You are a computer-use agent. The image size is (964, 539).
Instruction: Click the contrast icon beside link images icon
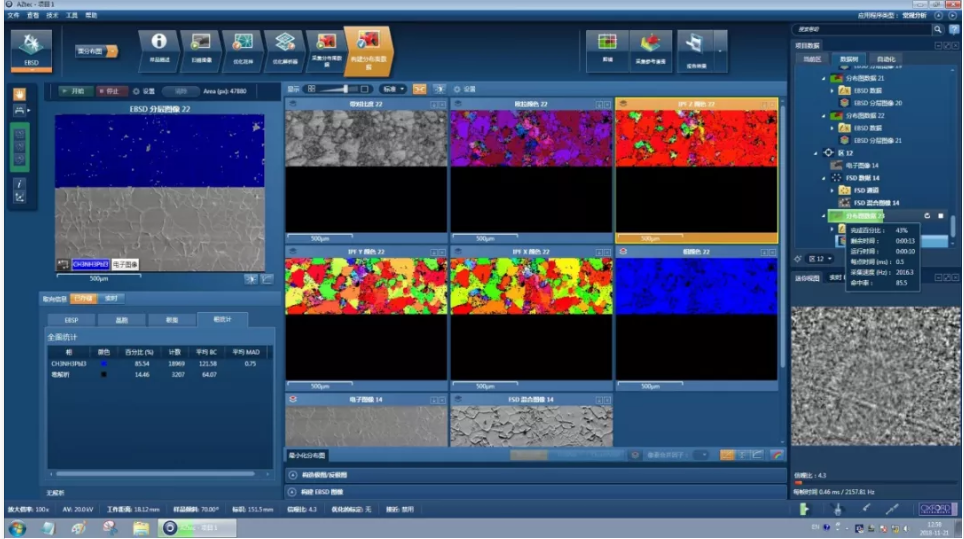point(439,89)
